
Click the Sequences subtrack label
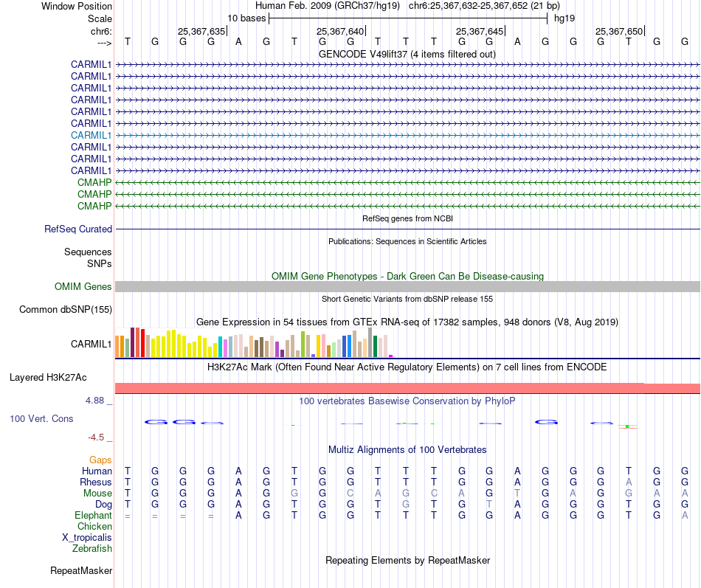[88, 252]
